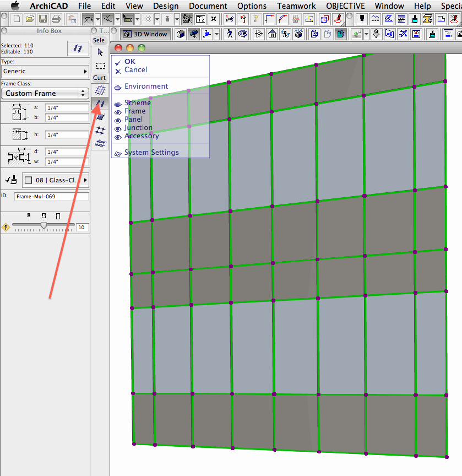Image resolution: width=462 pixels, height=476 pixels.
Task: Click the yellow I-beam profile icon
Action: coord(427,19)
